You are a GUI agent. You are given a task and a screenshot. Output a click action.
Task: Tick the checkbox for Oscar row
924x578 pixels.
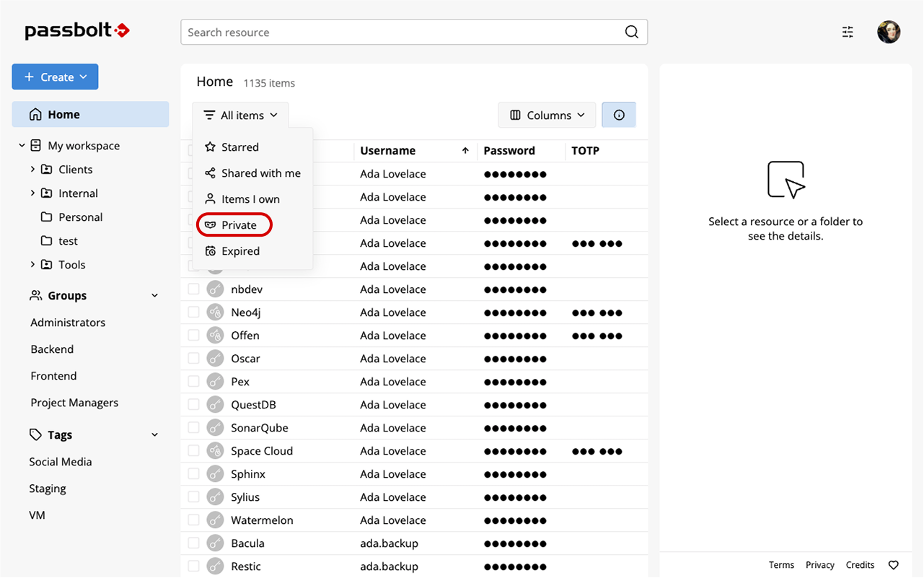coord(193,358)
